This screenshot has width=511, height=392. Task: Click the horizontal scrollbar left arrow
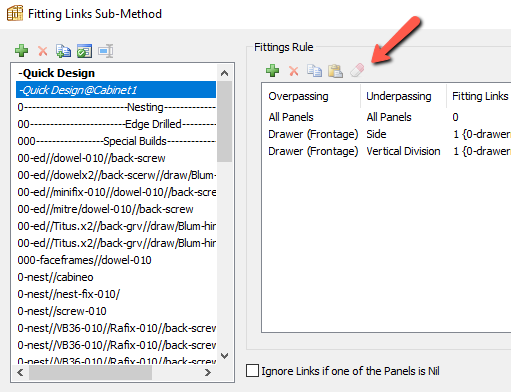pos(20,372)
